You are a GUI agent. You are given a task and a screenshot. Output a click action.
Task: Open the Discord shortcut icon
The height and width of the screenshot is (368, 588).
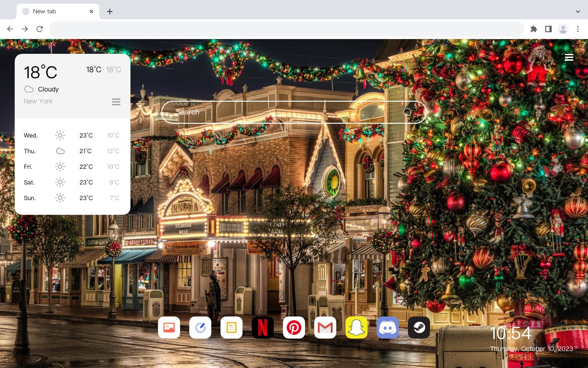click(x=388, y=328)
